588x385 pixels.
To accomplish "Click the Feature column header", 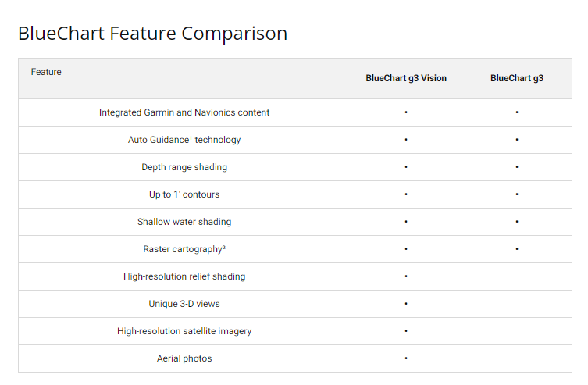I will coord(46,72).
